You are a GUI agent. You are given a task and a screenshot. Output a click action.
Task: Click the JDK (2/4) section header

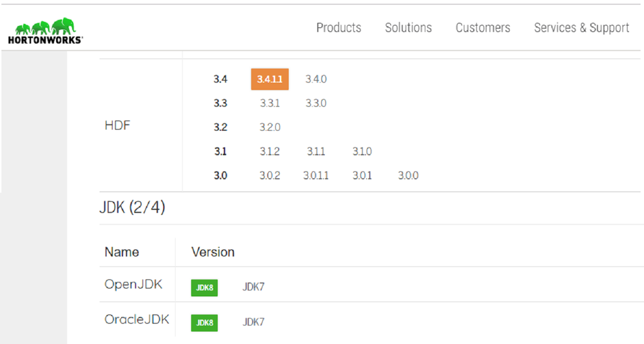[132, 208]
